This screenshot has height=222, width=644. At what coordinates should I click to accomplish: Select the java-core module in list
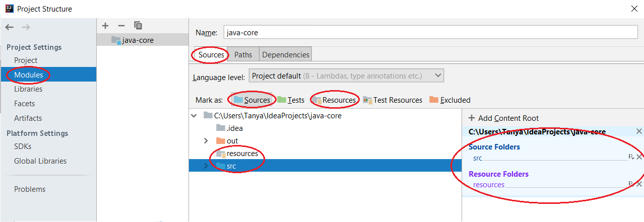pyautogui.click(x=143, y=40)
